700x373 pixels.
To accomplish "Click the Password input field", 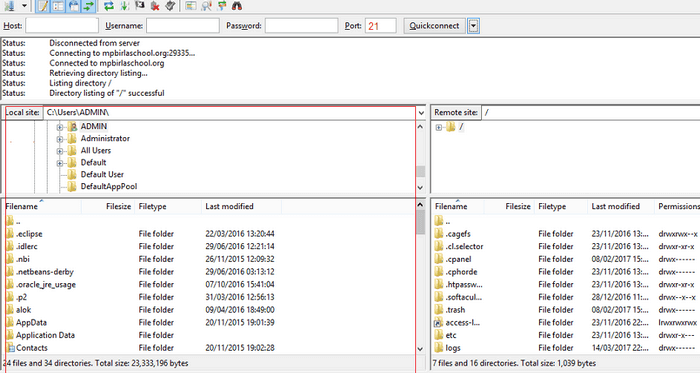I will [301, 26].
